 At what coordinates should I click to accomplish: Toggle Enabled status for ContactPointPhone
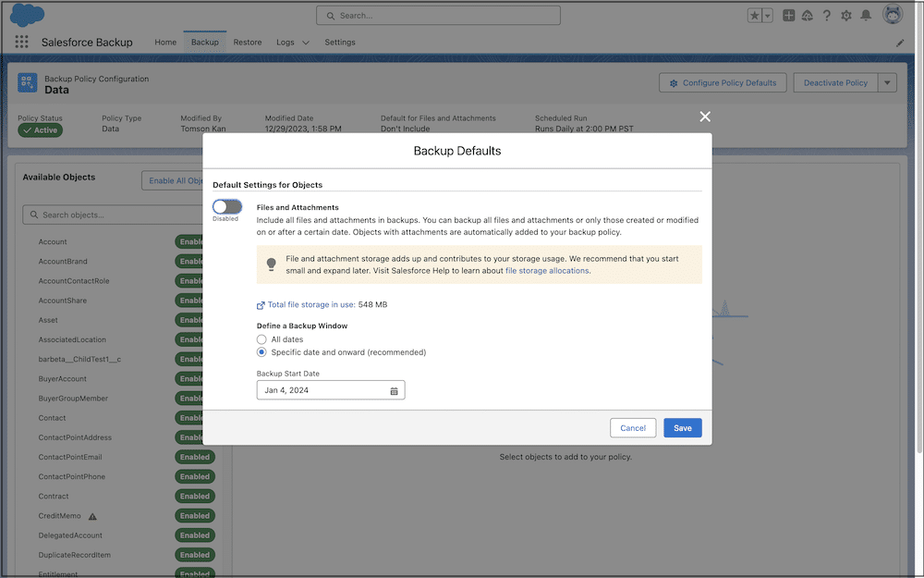[x=195, y=476]
